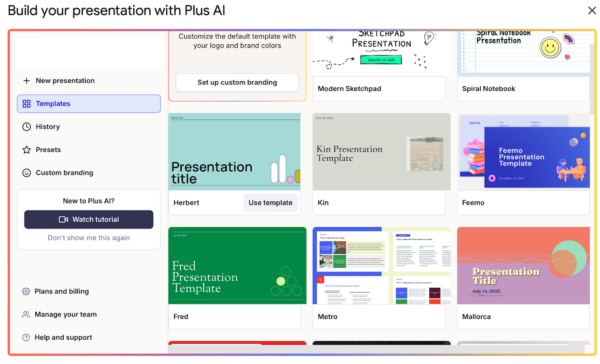Viewport: 600px width, 364px height.
Task: Select the Mallorca template thumbnail
Action: click(523, 266)
